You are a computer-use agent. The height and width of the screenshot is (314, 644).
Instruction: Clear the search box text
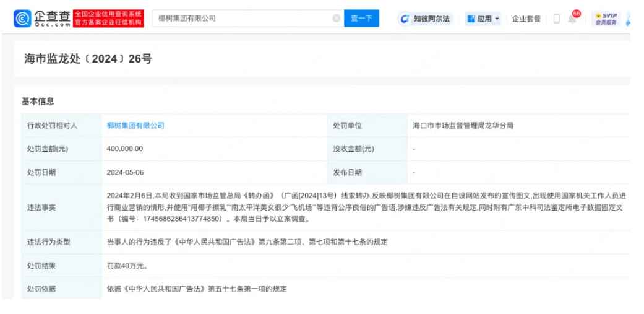click(x=336, y=19)
